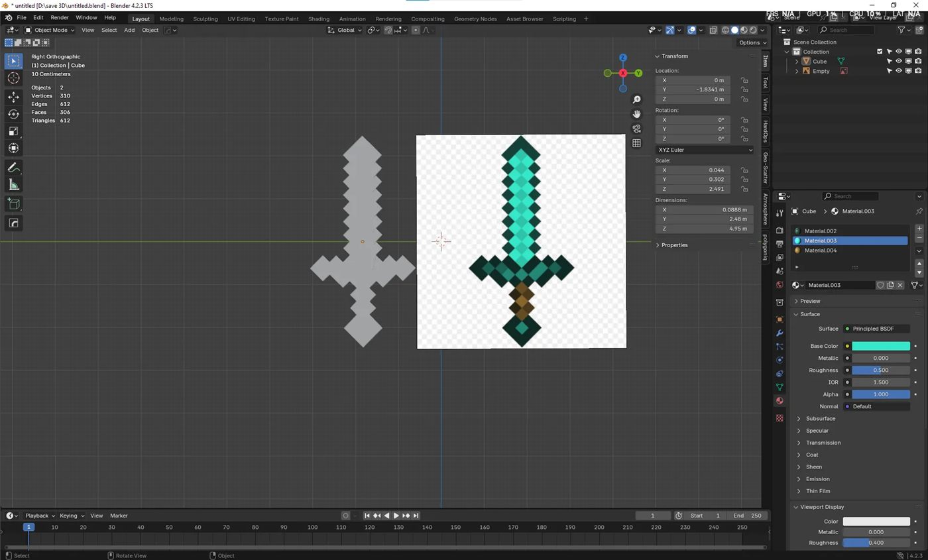Disable Cube in renders camera icon
The image size is (928, 560).
pyautogui.click(x=918, y=61)
